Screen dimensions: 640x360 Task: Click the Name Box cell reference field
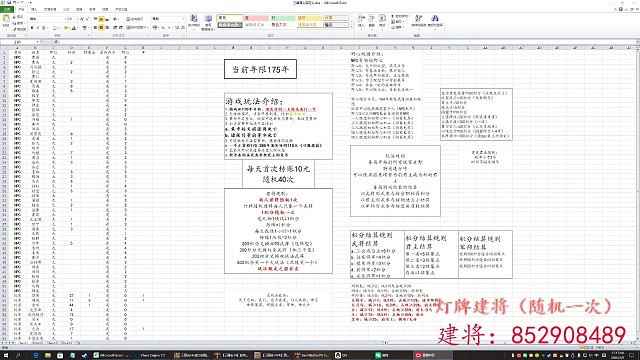tap(20, 42)
